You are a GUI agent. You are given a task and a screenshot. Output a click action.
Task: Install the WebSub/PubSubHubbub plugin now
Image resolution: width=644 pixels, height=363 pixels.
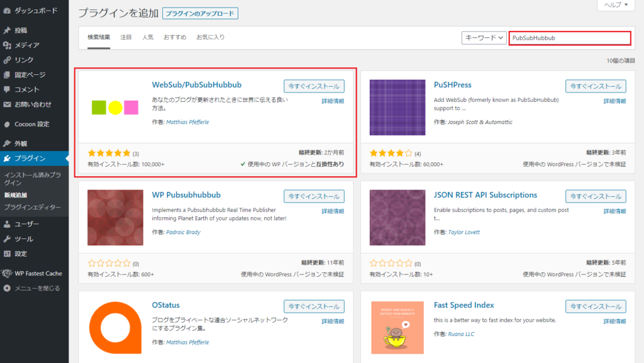click(314, 86)
